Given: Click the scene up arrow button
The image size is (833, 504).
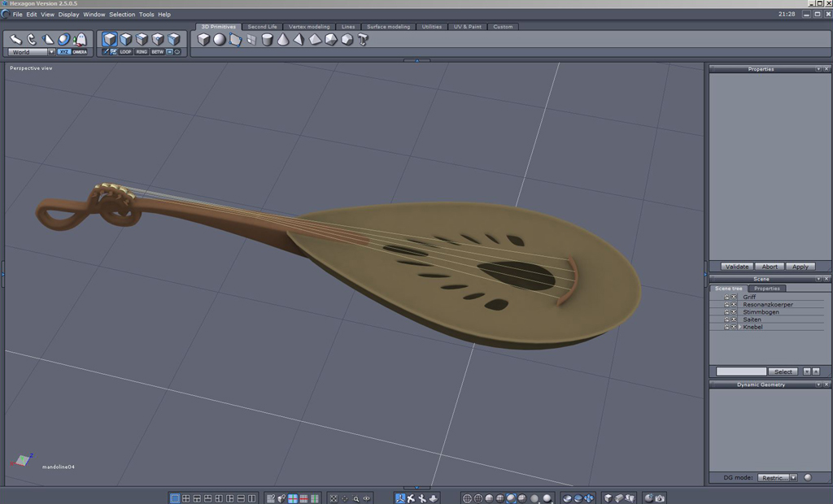Looking at the screenshot, I should click(x=815, y=371).
